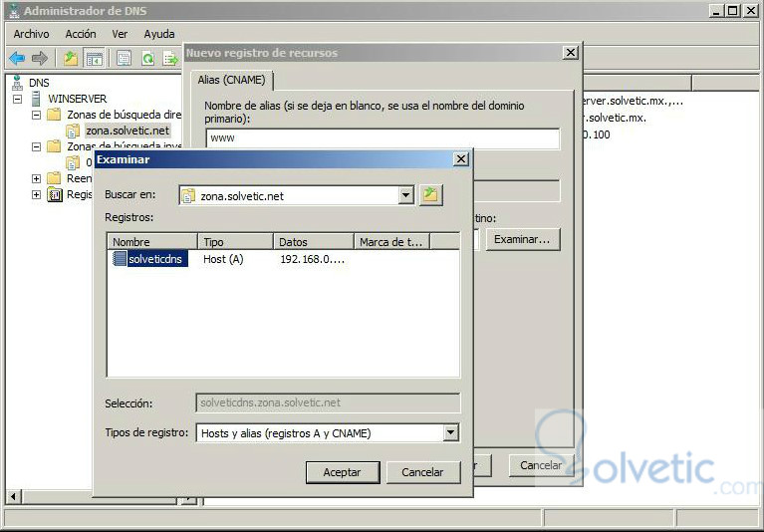Open the Ver menu
This screenshot has height=532, width=764.
[x=120, y=34]
